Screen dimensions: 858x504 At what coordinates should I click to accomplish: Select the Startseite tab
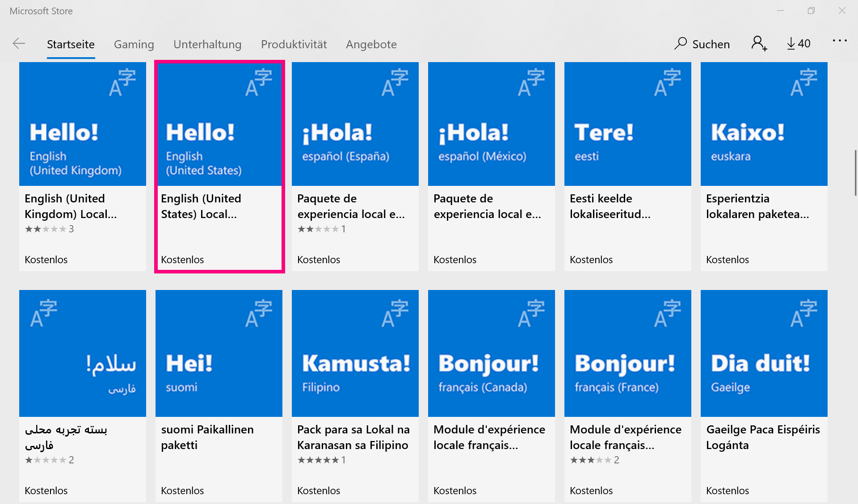pos(71,44)
